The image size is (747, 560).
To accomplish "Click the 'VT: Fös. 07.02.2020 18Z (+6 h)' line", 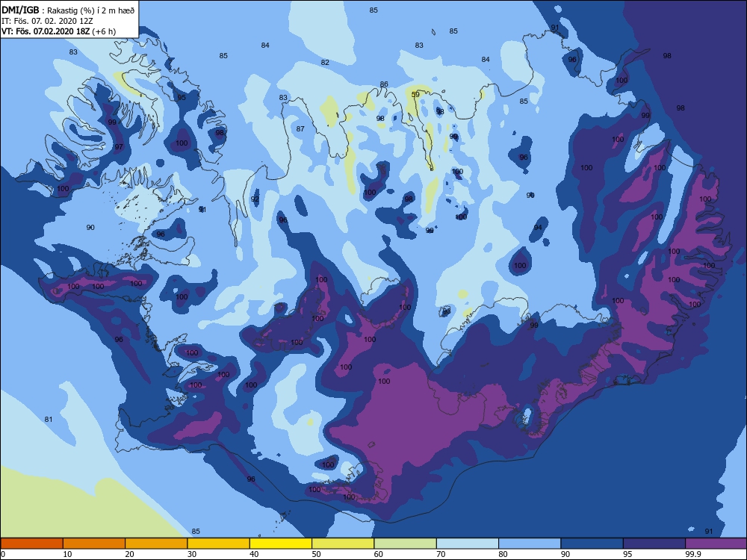I will (x=58, y=31).
